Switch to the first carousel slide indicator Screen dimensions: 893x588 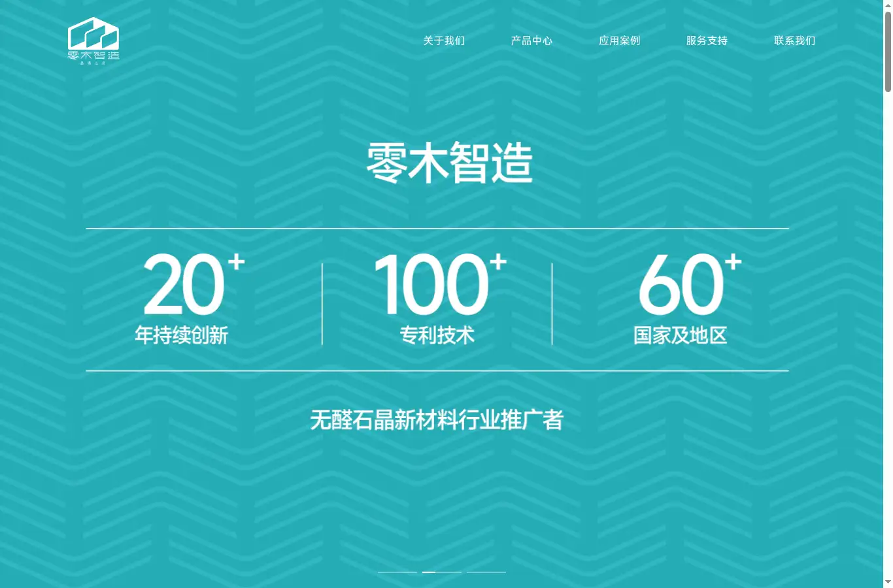click(x=397, y=572)
